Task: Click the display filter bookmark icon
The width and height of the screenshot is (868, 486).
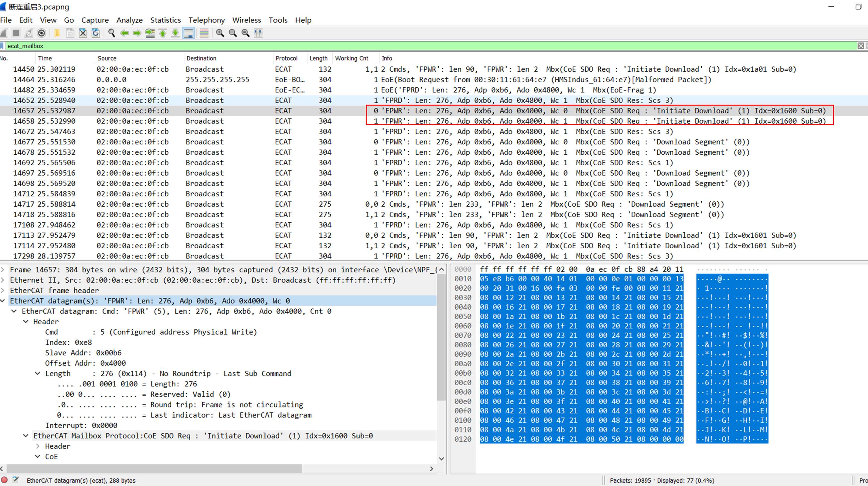Action: point(2,46)
